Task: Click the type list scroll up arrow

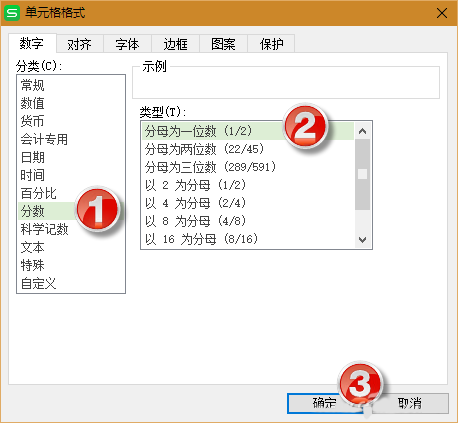Action: click(363, 131)
